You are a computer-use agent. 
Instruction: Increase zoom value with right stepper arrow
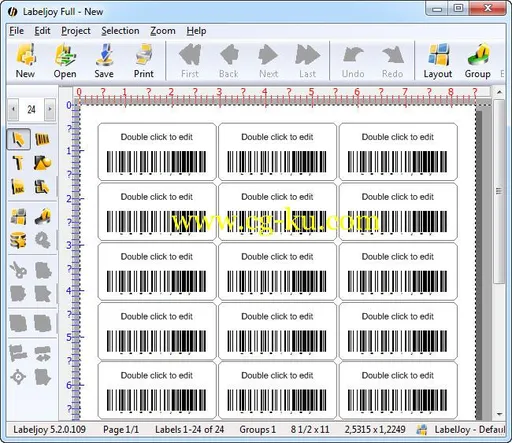50,109
